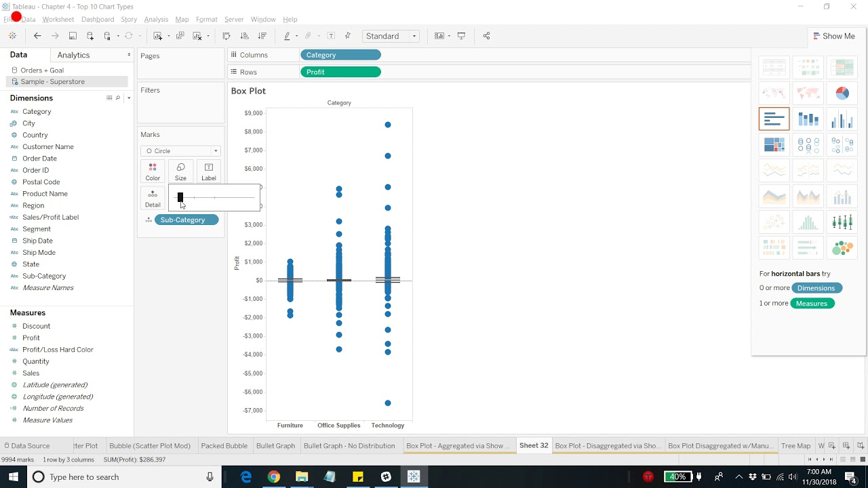Click the Label marks card button
Image resolution: width=868 pixels, height=488 pixels.
click(x=209, y=171)
